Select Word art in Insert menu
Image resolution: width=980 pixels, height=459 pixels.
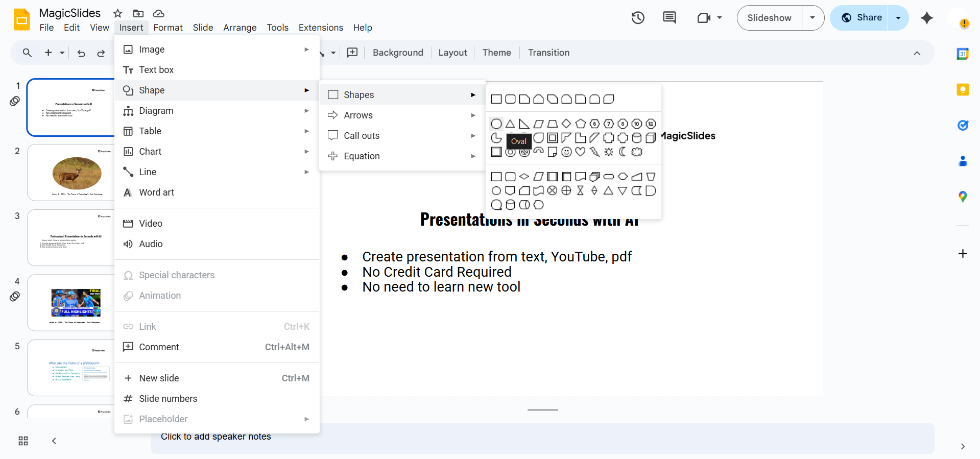[217, 192]
